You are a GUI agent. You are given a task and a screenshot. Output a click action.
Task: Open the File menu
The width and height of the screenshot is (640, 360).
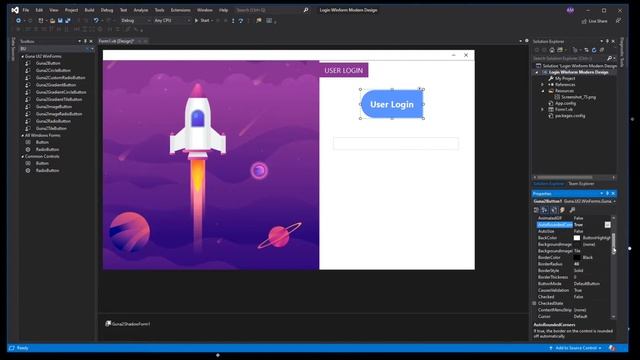[x=26, y=10]
